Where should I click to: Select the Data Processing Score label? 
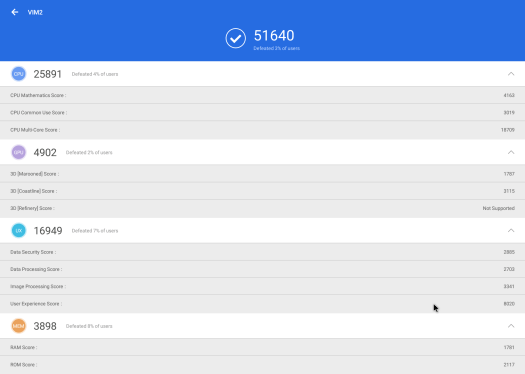point(36,269)
